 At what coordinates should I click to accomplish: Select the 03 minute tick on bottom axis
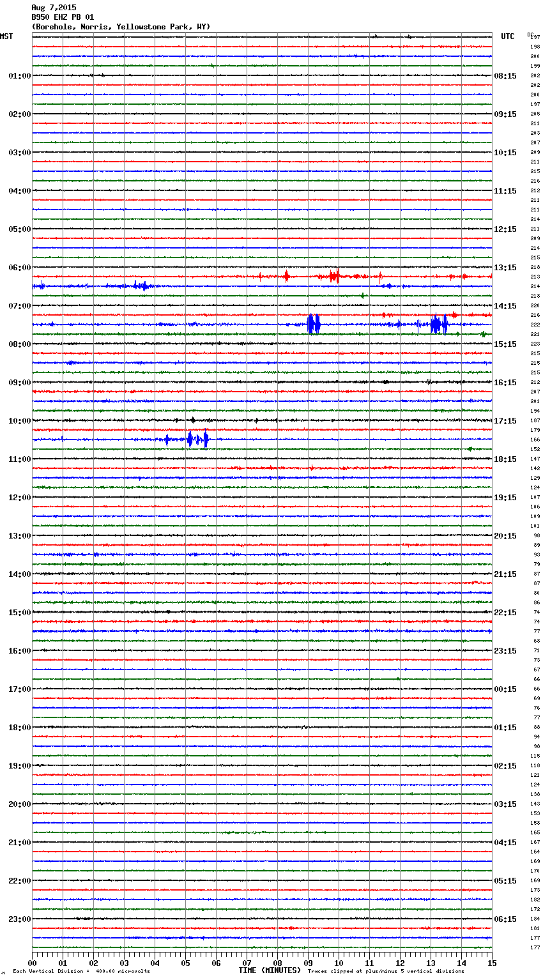point(124,963)
